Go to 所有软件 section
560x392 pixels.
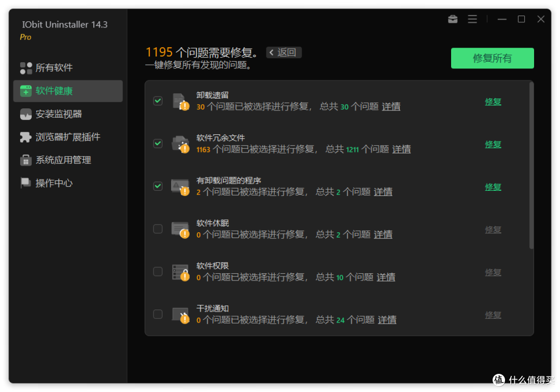(68, 68)
